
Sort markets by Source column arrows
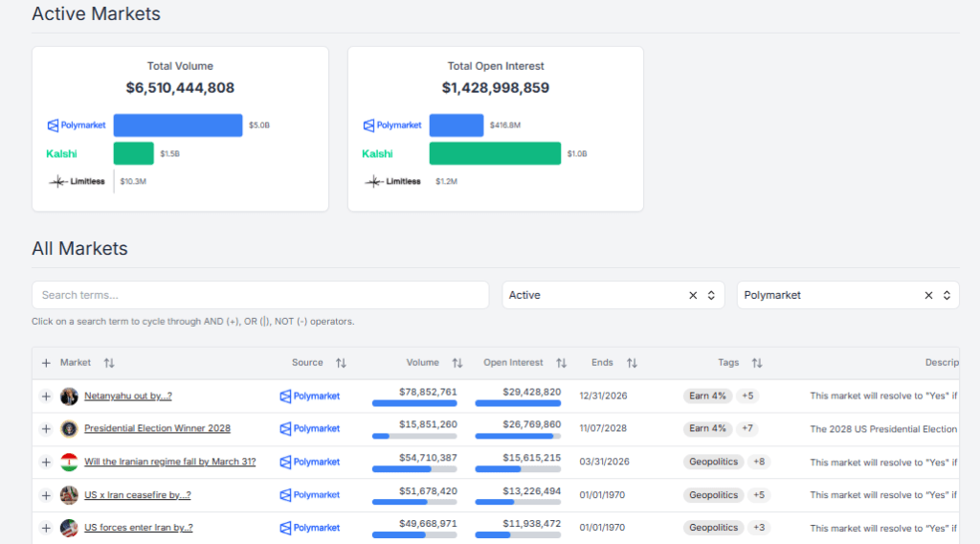click(x=341, y=363)
